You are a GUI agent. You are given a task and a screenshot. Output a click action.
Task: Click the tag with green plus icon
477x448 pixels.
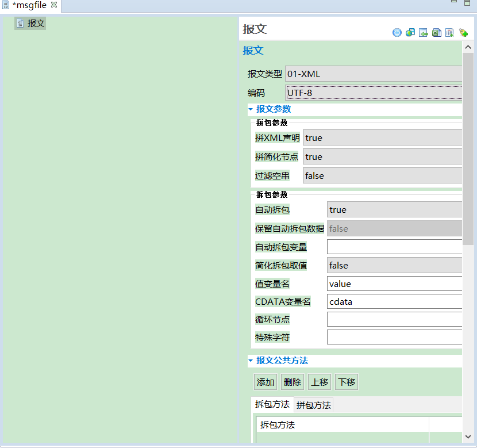463,33
